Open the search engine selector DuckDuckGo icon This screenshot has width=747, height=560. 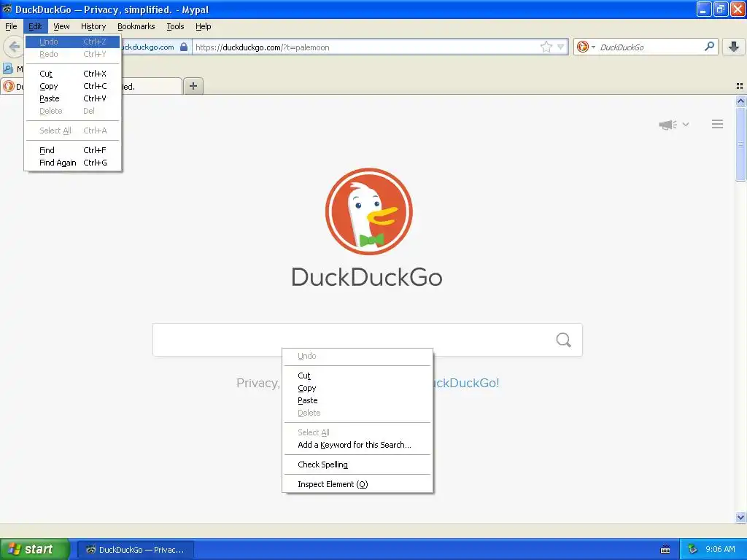click(582, 47)
